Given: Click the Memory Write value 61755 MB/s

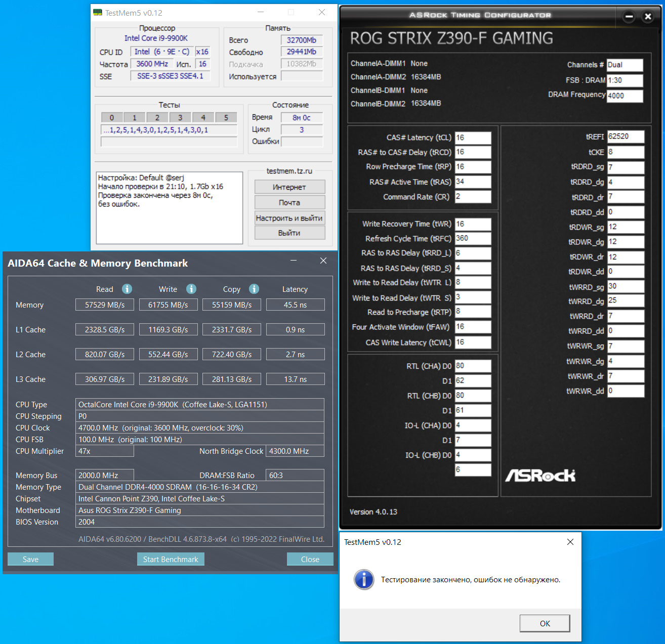Looking at the screenshot, I should [x=168, y=305].
